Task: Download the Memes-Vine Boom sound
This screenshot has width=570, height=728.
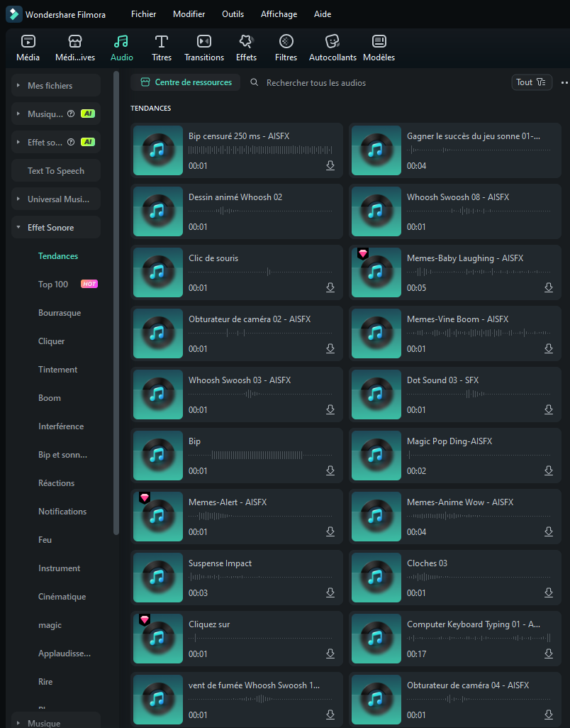Action: tap(549, 348)
